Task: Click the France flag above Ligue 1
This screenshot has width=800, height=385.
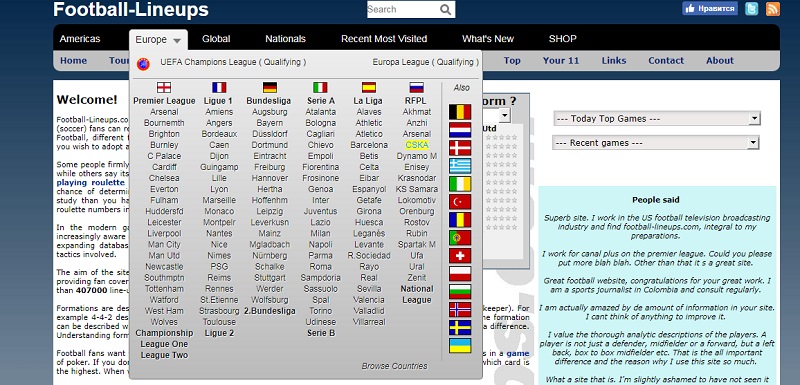Action: point(219,87)
